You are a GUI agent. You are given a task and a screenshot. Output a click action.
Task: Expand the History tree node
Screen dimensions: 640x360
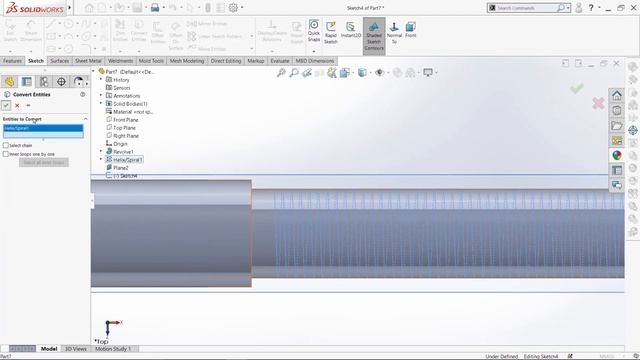(x=101, y=80)
